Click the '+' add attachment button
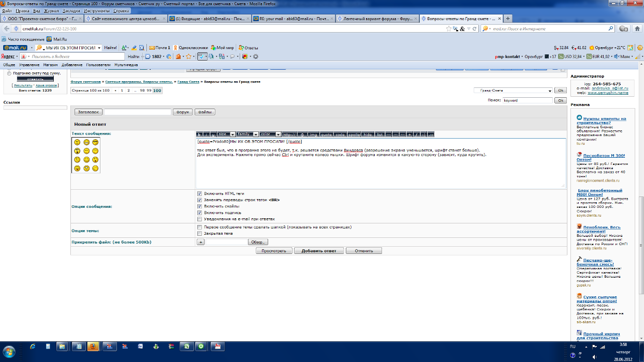The image size is (644, 362). point(201,242)
